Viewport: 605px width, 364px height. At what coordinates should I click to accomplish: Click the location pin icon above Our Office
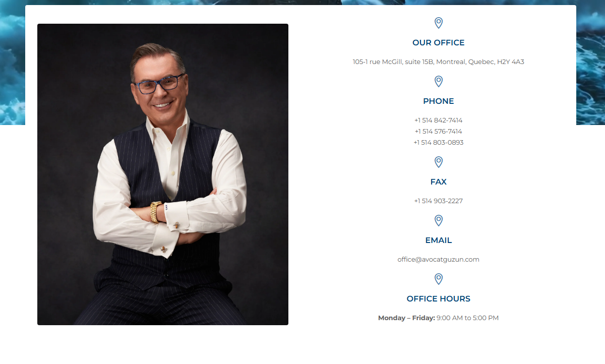click(x=439, y=23)
